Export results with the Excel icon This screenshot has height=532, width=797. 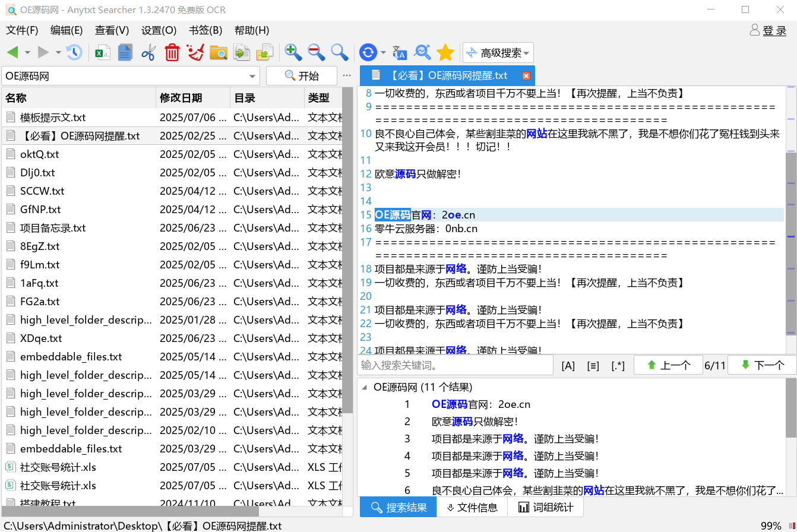coord(102,53)
